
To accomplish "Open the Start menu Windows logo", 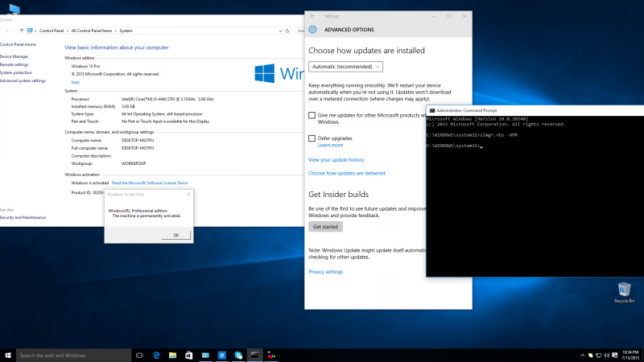I will tap(8, 356).
